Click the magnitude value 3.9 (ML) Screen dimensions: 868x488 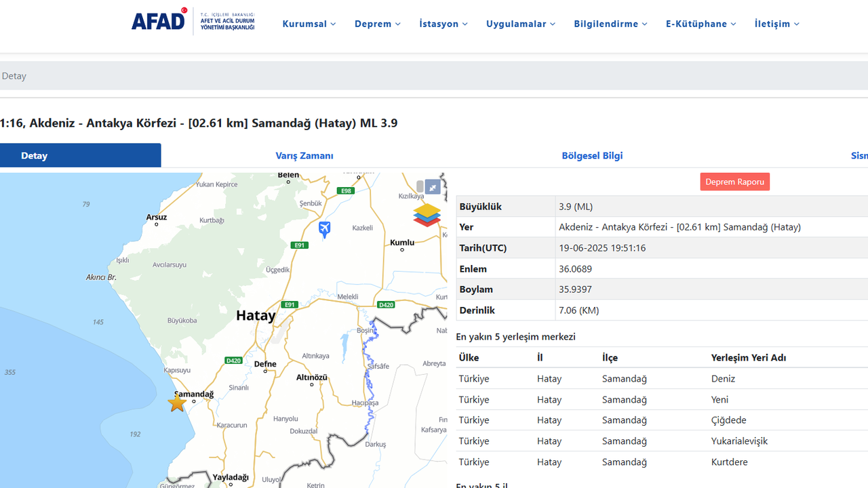tap(576, 207)
